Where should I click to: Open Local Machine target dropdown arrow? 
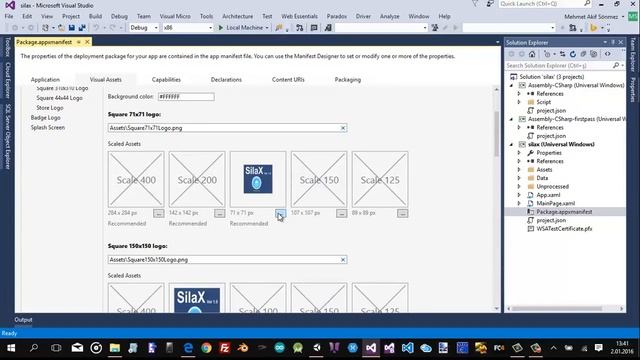(267, 28)
